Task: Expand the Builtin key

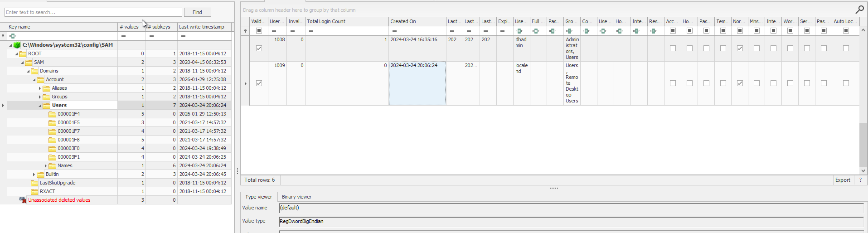Action: [x=34, y=174]
